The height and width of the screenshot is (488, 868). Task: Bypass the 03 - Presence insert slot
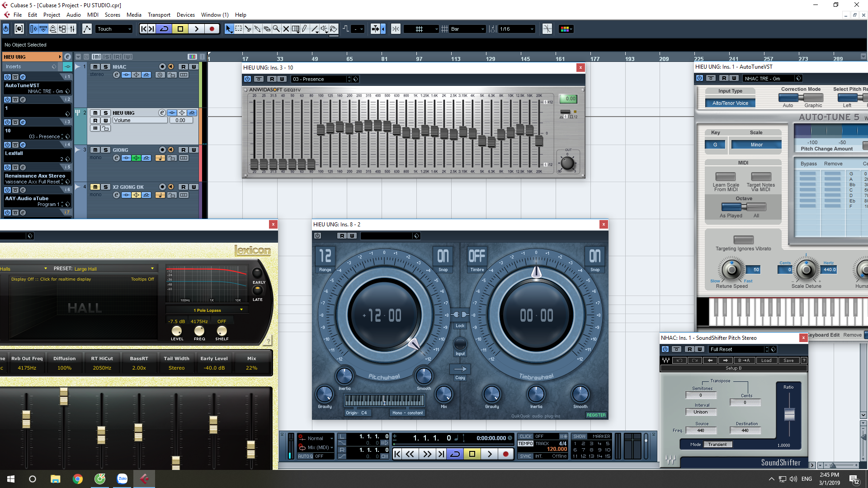[x=15, y=122]
